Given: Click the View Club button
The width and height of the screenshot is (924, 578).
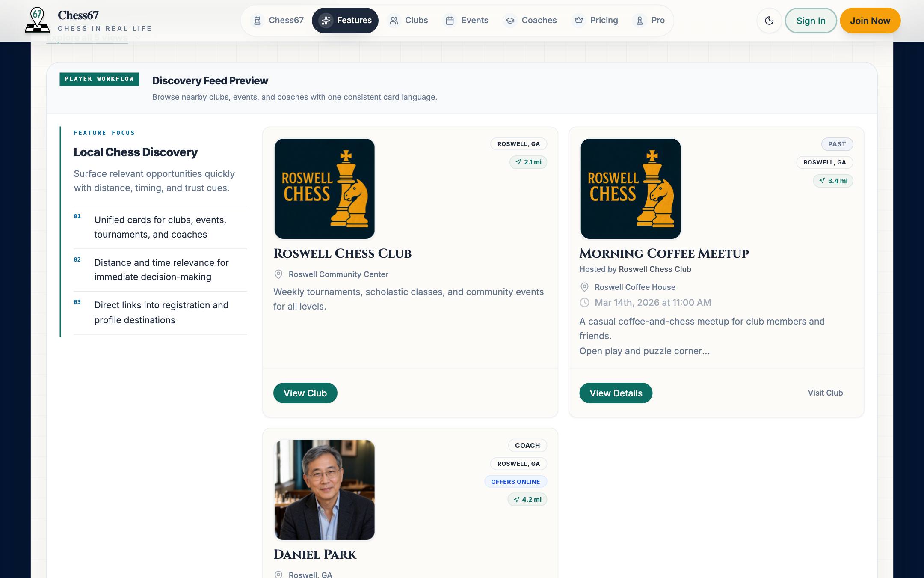Looking at the screenshot, I should [x=305, y=393].
